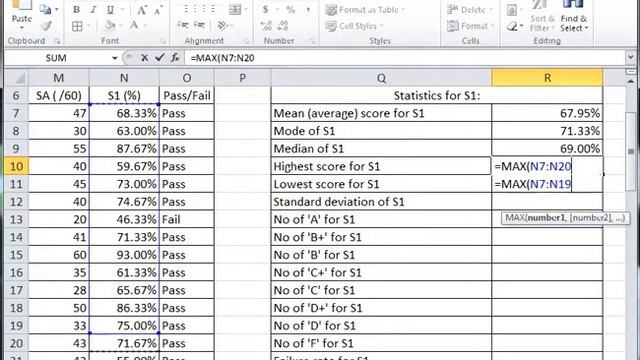Open the Fill Color dropdown arrow
Image resolution: width=640 pixels, height=360 pixels.
[120, 26]
